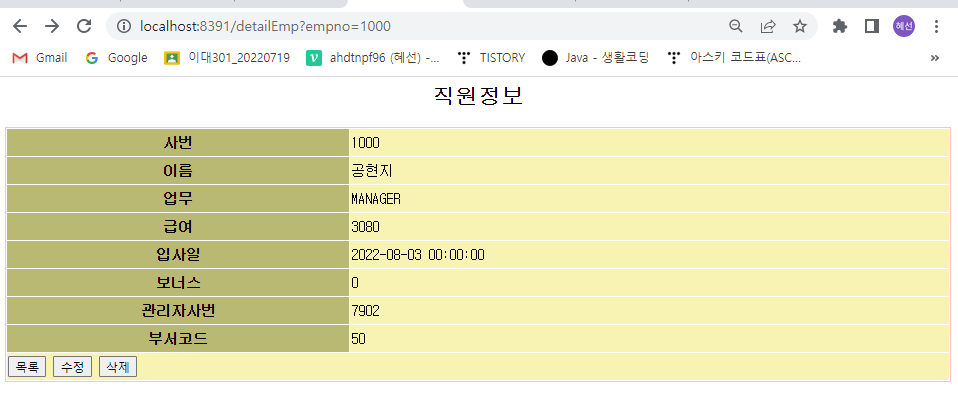Open the Extensions puzzle icon
The image size is (958, 396).
pos(840,26)
